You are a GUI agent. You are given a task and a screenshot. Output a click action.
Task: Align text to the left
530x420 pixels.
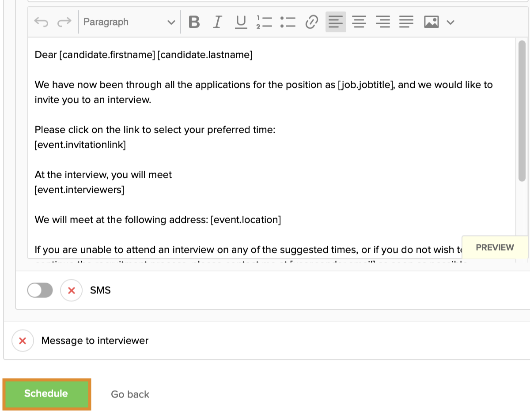click(336, 22)
